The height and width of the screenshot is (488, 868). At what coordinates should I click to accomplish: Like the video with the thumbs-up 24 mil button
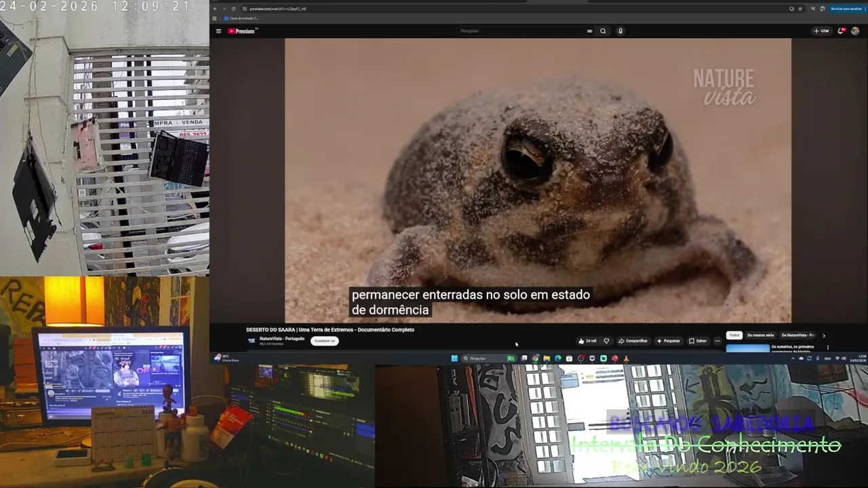[x=587, y=341]
